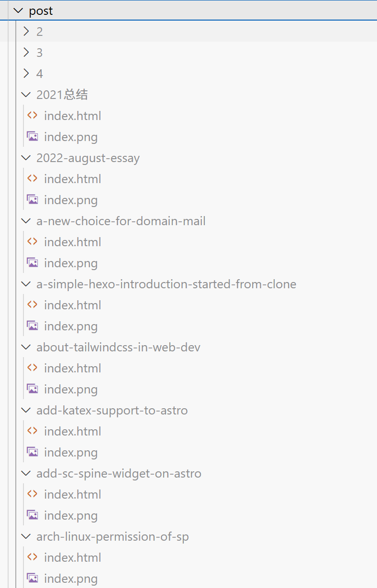The height and width of the screenshot is (588, 377).
Task: Expand the folder named 2
Action: pos(26,32)
